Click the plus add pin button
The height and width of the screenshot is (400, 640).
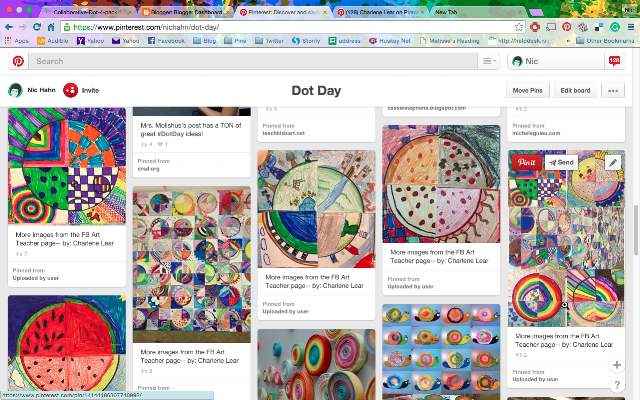pos(617,365)
